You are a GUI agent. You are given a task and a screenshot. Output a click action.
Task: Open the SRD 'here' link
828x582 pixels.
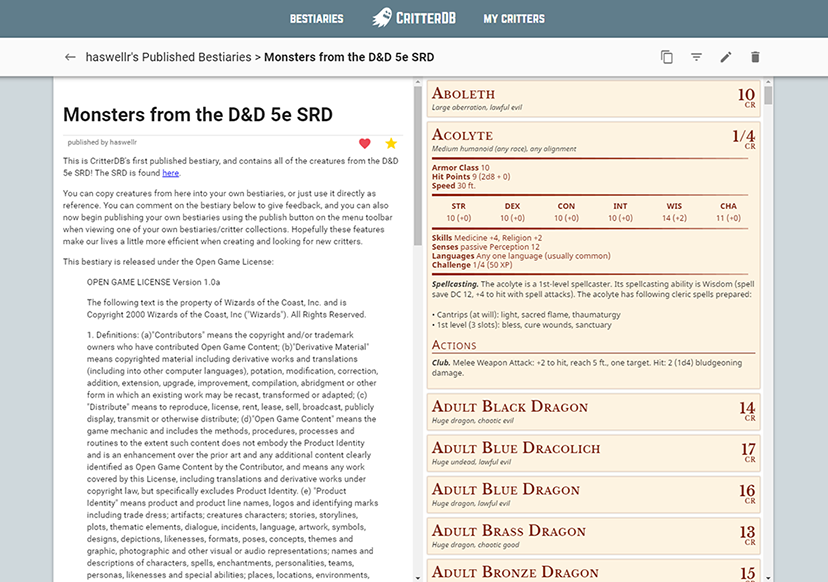pos(170,173)
